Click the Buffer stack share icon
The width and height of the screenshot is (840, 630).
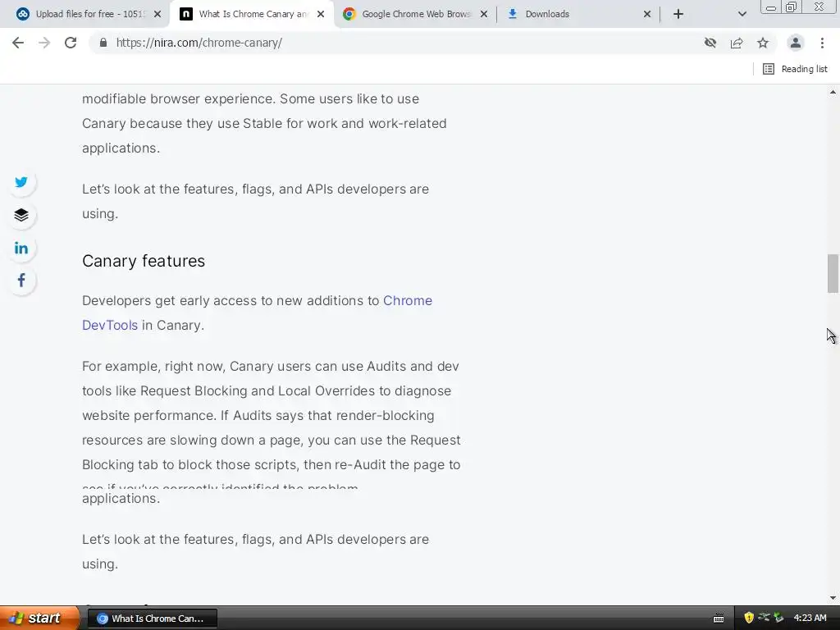coord(21,216)
